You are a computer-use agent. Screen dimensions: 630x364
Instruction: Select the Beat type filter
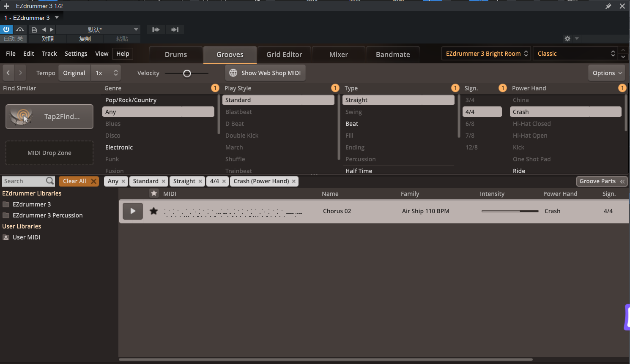(x=352, y=124)
